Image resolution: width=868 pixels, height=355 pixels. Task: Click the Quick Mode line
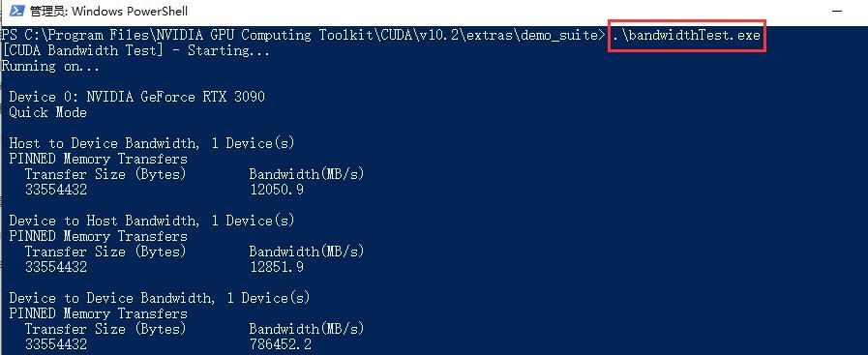(x=48, y=113)
